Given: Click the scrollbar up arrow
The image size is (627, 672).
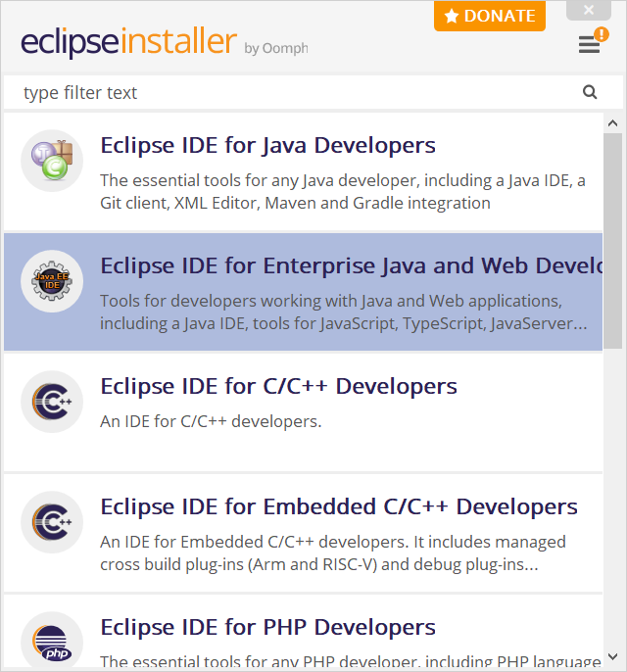Looking at the screenshot, I should [x=613, y=123].
